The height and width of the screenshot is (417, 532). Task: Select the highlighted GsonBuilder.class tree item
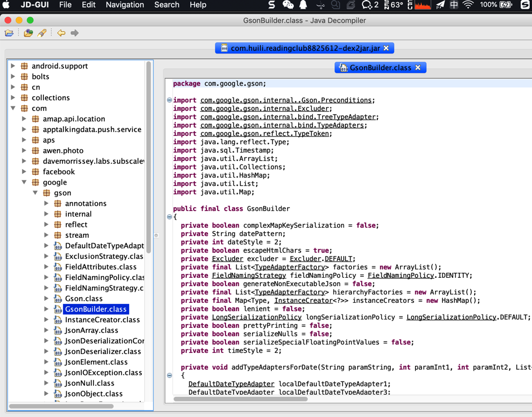point(96,309)
